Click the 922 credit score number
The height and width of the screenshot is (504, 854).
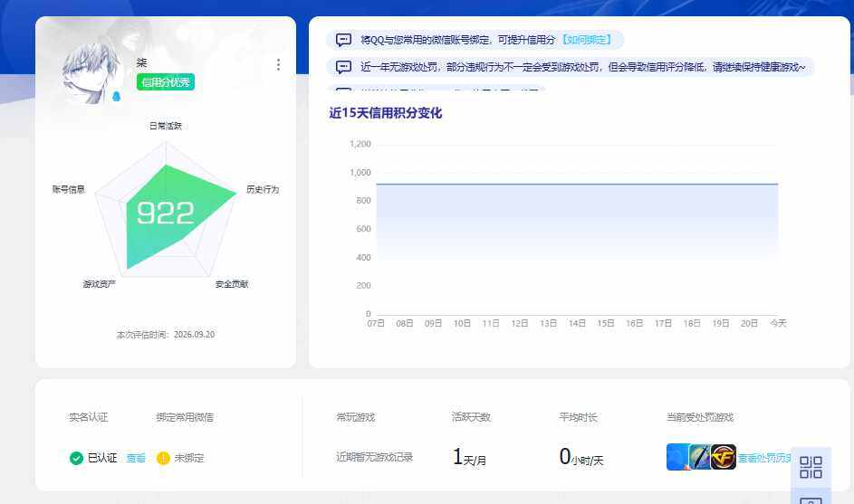(x=166, y=213)
